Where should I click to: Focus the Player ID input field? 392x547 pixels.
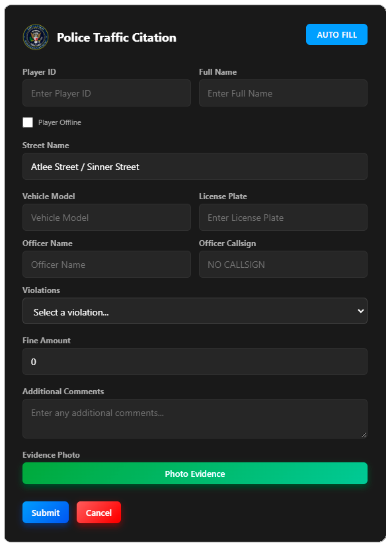[106, 93]
